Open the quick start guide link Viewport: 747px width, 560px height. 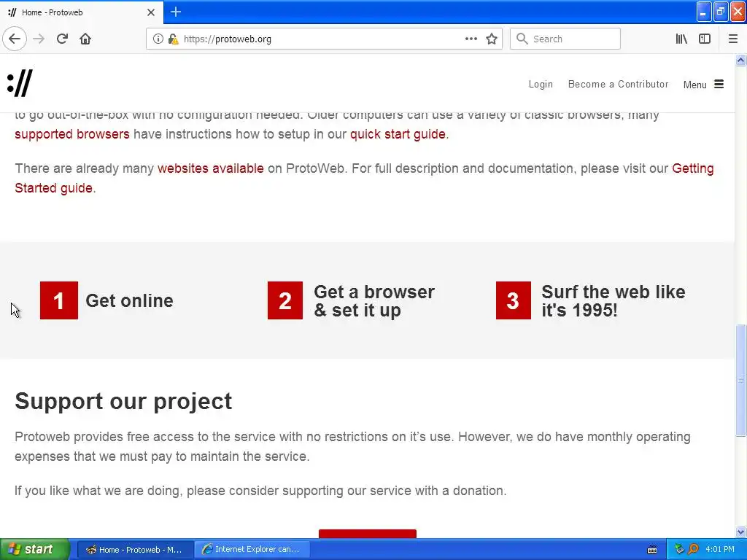click(x=398, y=134)
